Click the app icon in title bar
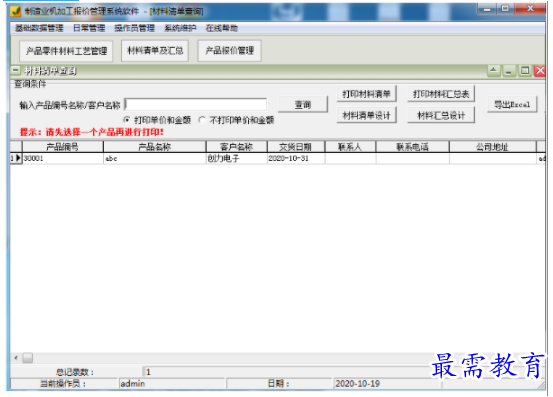Screen dimensions: 553x397 [16, 11]
